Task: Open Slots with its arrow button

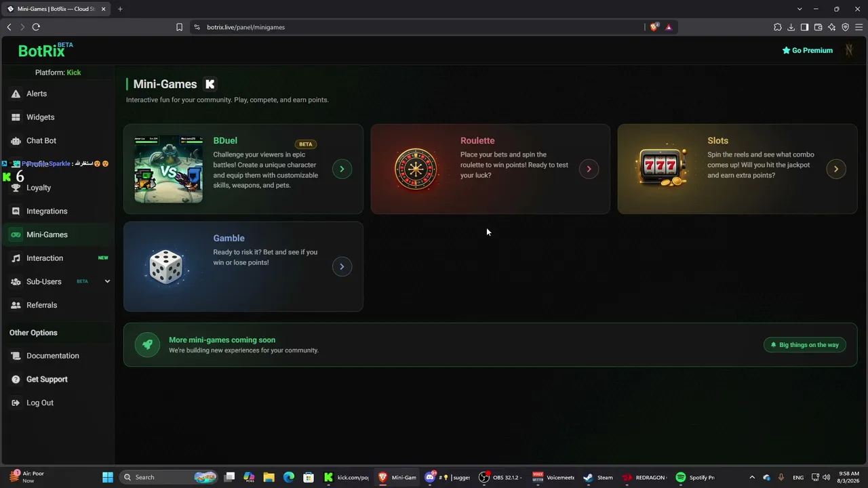Action: 836,169
